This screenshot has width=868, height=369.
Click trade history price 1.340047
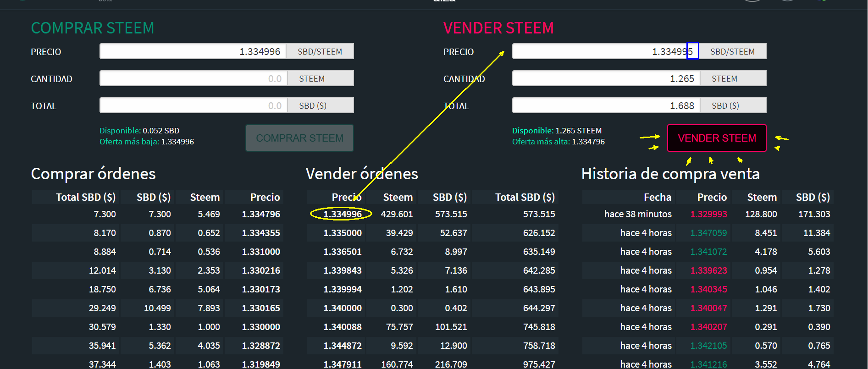708,308
